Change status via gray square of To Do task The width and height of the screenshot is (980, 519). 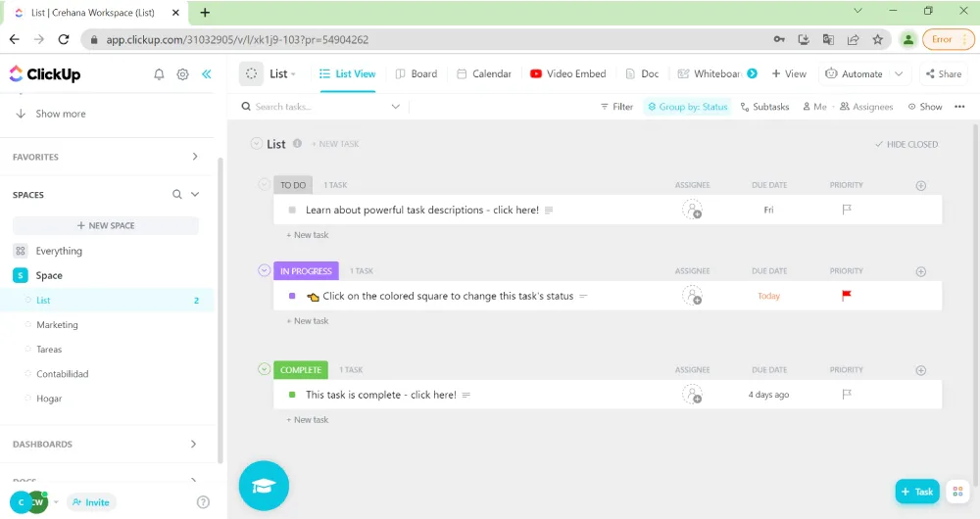(x=292, y=210)
